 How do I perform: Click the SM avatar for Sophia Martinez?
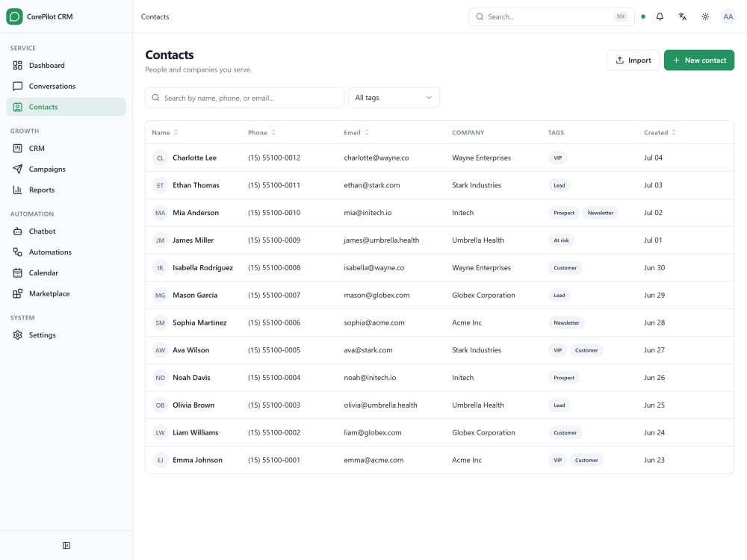point(160,323)
